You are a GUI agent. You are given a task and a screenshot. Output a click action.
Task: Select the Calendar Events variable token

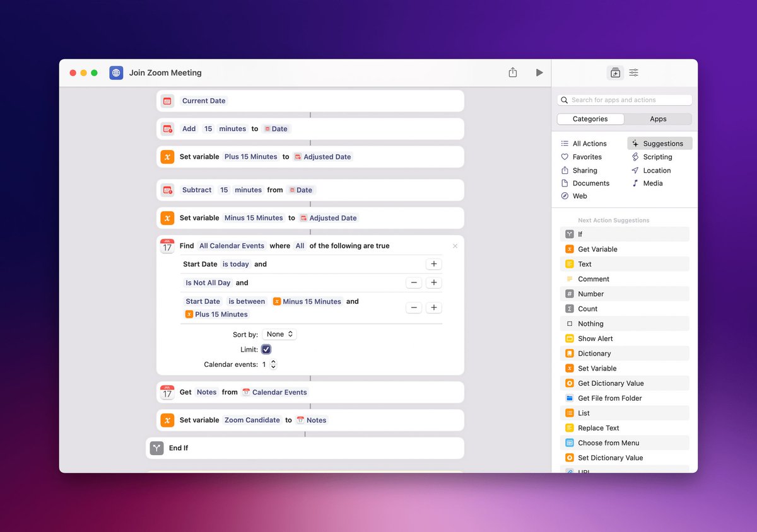pyautogui.click(x=275, y=392)
